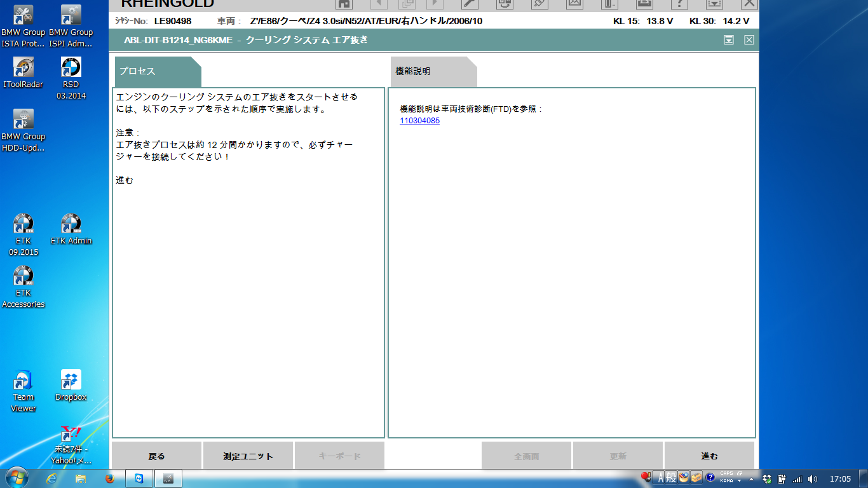
Task: Collapse the cooling system dialog via header arrow
Action: pyautogui.click(x=729, y=40)
